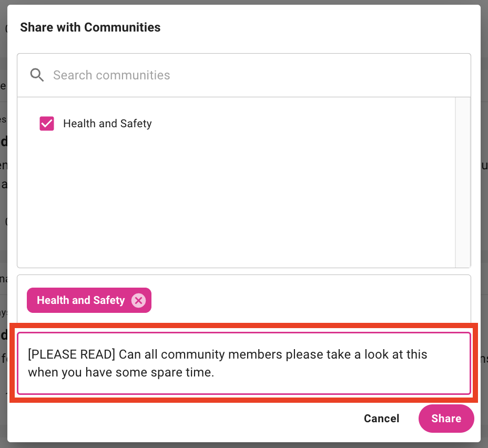Viewport: 488px width, 448px height.
Task: Focus the Search communities field
Action: 252,75
